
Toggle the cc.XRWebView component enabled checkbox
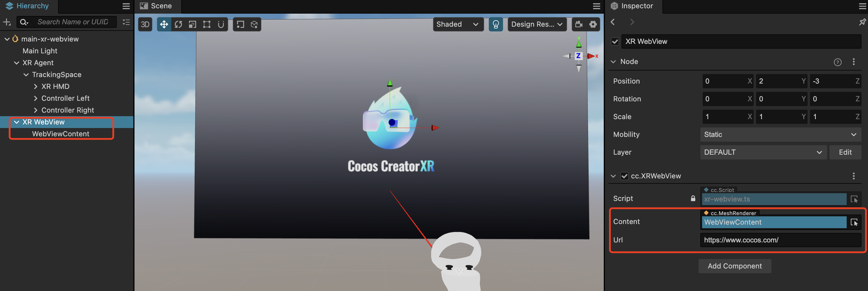click(624, 176)
